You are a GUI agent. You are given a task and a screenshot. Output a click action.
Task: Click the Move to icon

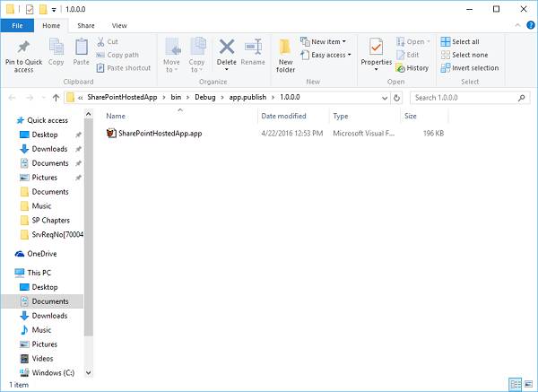(172, 48)
